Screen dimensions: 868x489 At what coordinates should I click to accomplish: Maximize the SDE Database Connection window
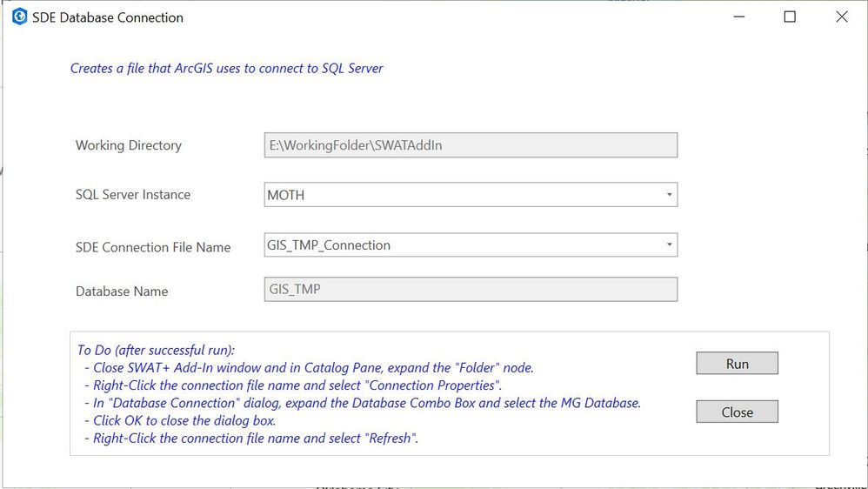tap(790, 17)
